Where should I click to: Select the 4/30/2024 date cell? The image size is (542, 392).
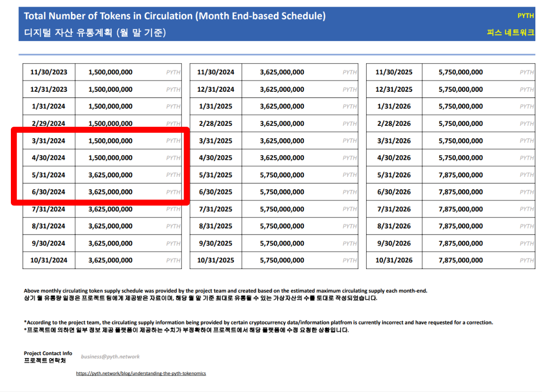[x=49, y=157]
